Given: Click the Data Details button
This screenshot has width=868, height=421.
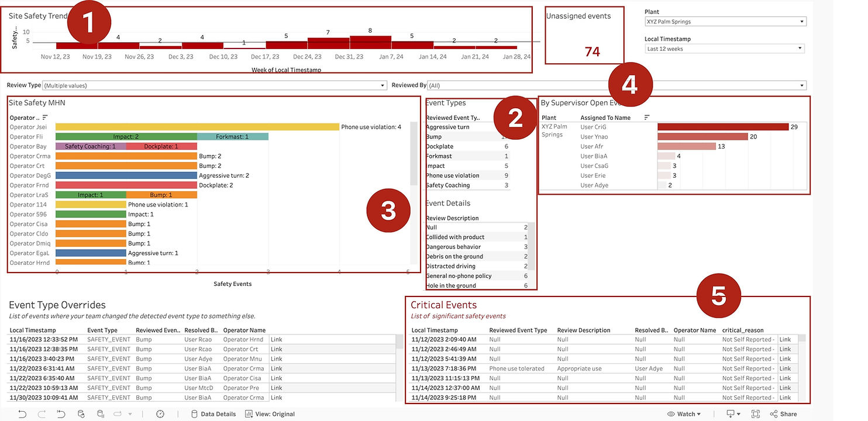Looking at the screenshot, I should point(213,414).
